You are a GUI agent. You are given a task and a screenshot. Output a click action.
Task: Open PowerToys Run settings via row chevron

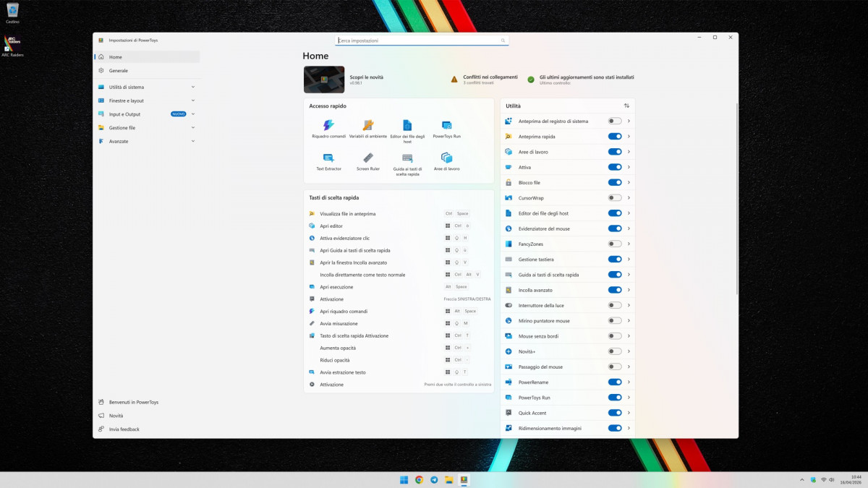629,398
